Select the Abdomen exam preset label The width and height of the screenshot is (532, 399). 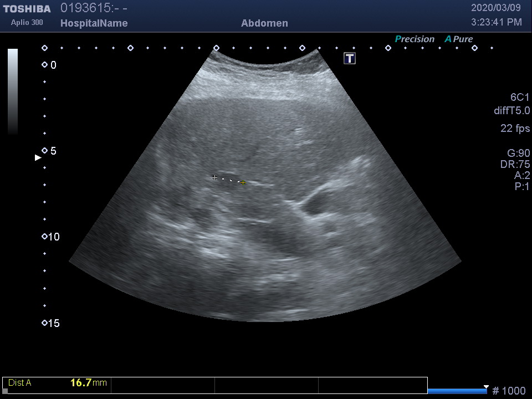[264, 23]
